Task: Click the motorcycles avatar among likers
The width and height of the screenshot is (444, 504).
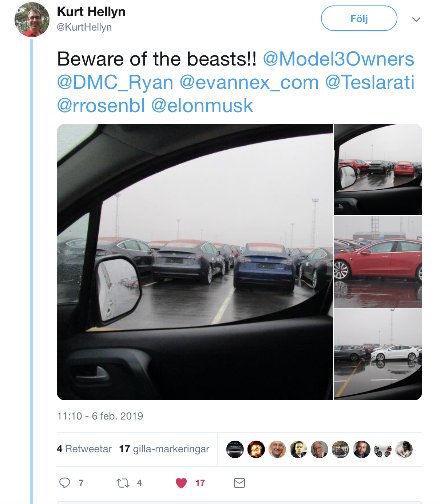Action: pyautogui.click(x=383, y=449)
